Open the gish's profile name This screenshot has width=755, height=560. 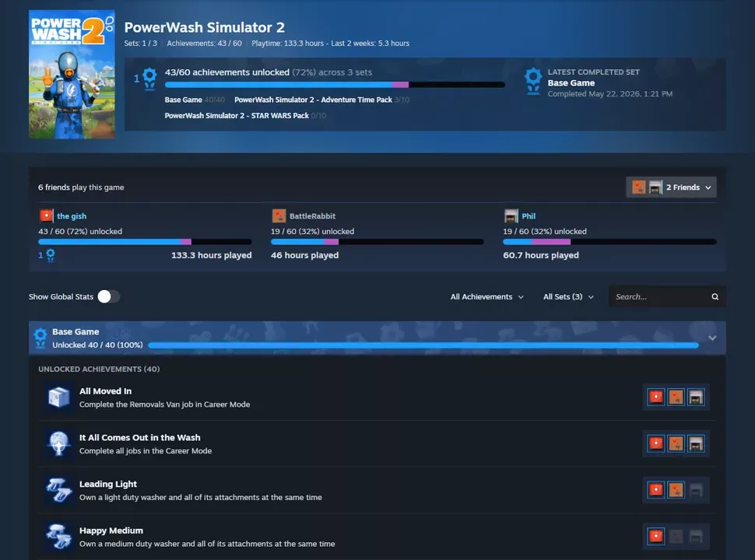[72, 216]
